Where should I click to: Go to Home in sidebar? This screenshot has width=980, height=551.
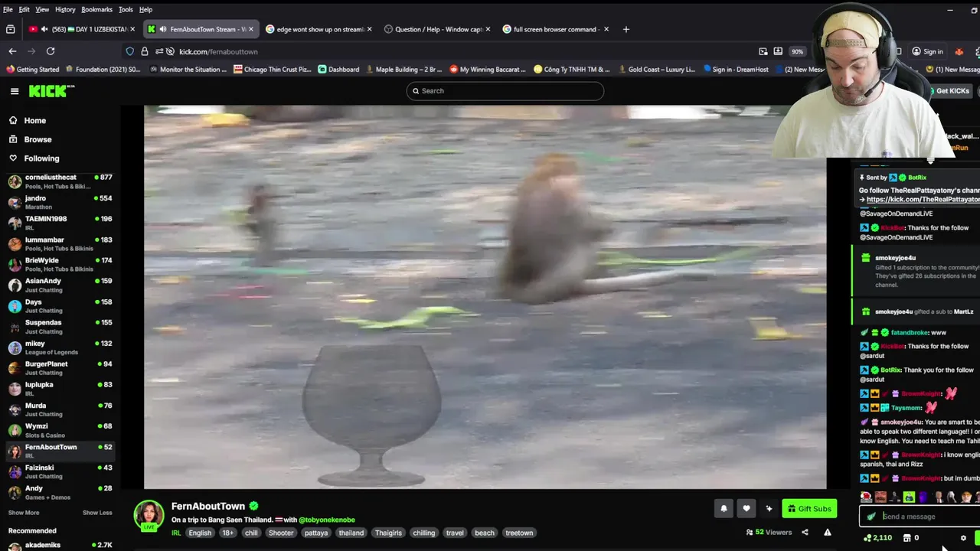34,120
